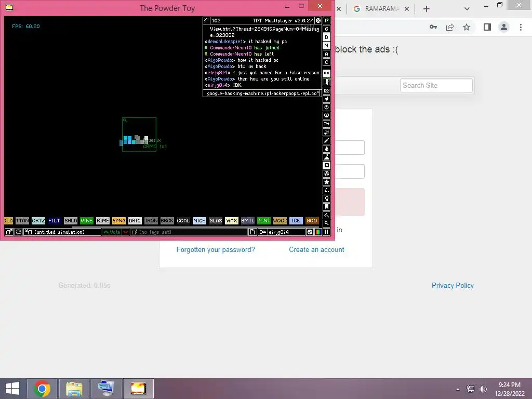Open simulation options checkmark icon
Image resolution: width=532 pixels, height=399 pixels.
pyautogui.click(x=310, y=232)
